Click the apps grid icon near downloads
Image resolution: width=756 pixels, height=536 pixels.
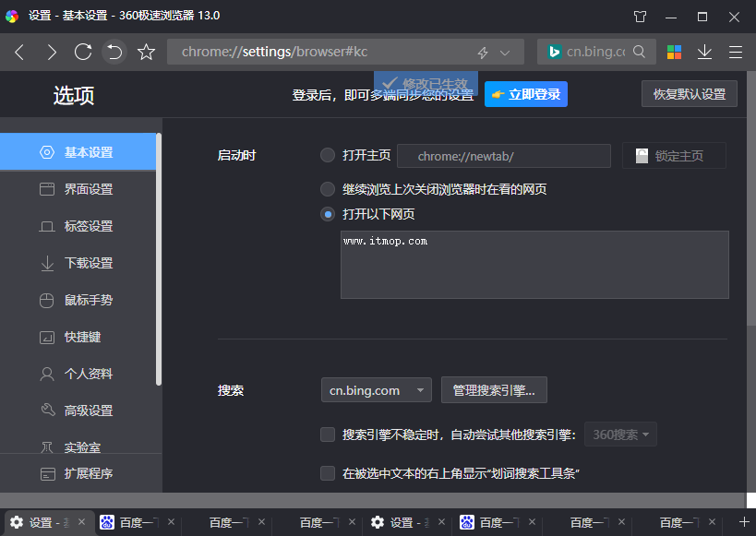(x=675, y=53)
